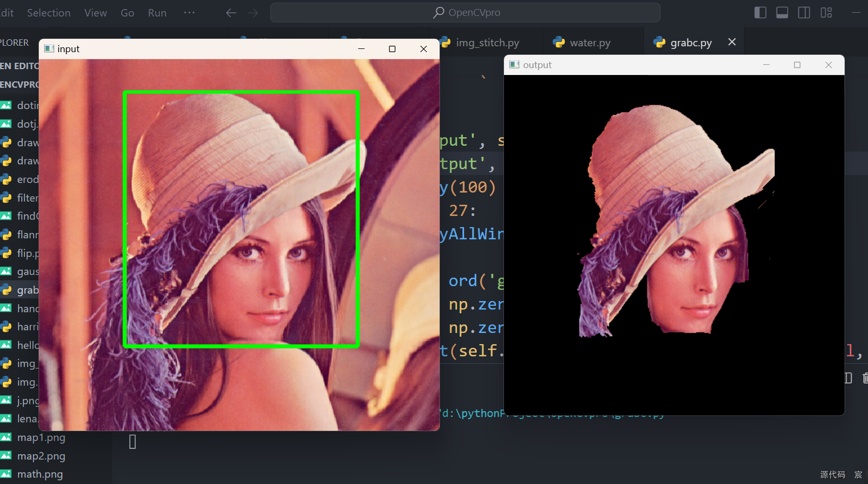Click the segmented result in the output window
The height and width of the screenshot is (484, 868).
[x=674, y=245]
